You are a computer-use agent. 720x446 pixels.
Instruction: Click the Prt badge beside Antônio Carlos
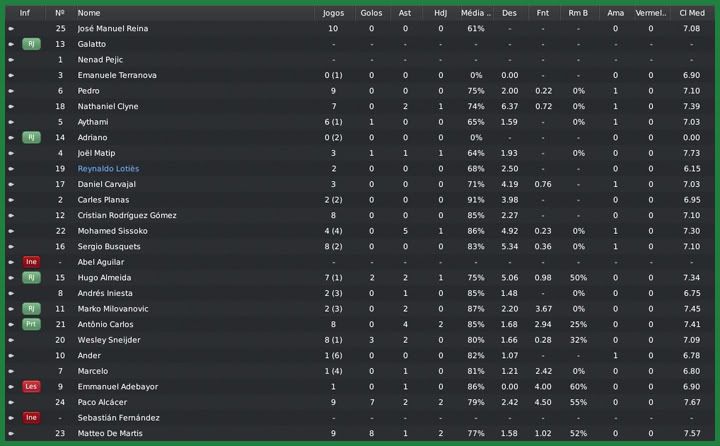(31, 324)
